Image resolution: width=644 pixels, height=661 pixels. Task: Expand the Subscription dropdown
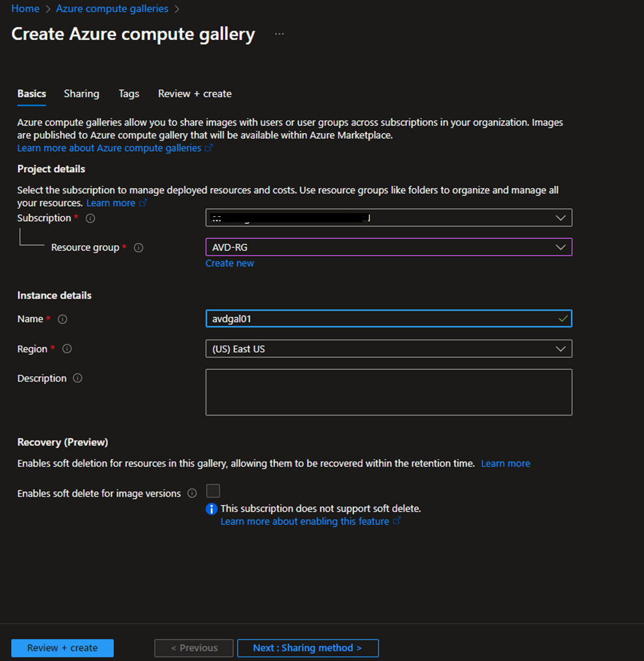coord(389,218)
